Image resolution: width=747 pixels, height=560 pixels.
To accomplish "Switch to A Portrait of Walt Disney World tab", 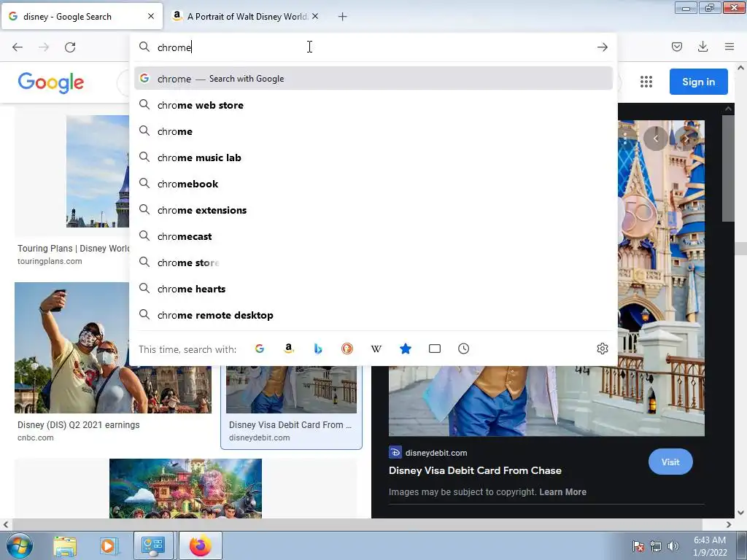I will pyautogui.click(x=247, y=16).
